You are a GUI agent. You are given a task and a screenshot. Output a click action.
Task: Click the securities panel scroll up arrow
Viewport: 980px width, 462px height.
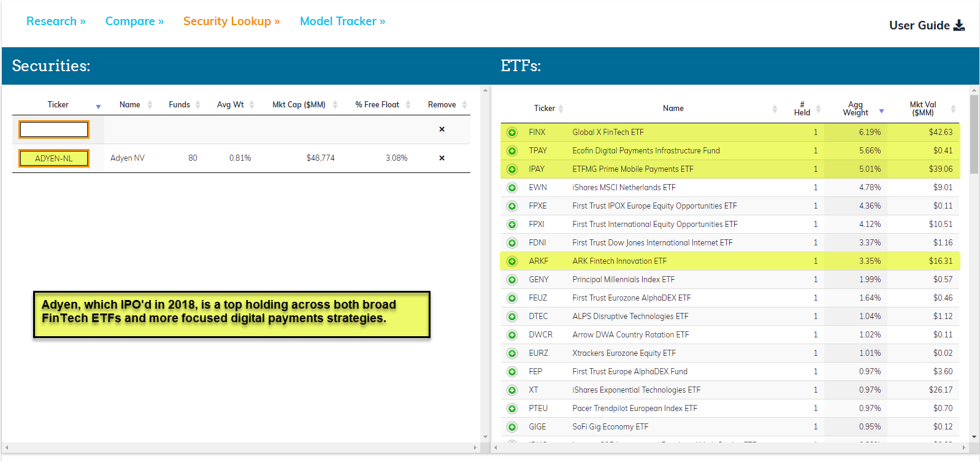coord(485,90)
